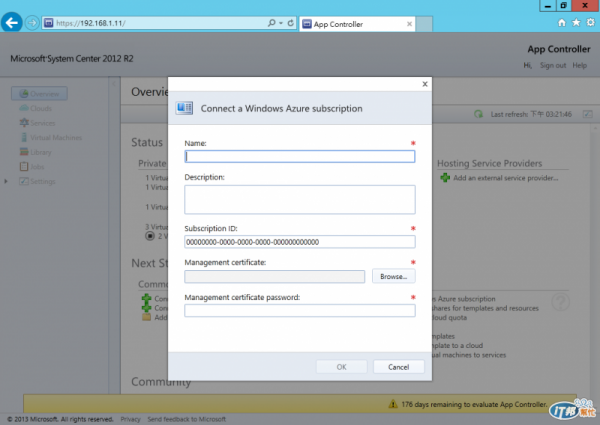Expand the Settings tree node arrow

6,181
